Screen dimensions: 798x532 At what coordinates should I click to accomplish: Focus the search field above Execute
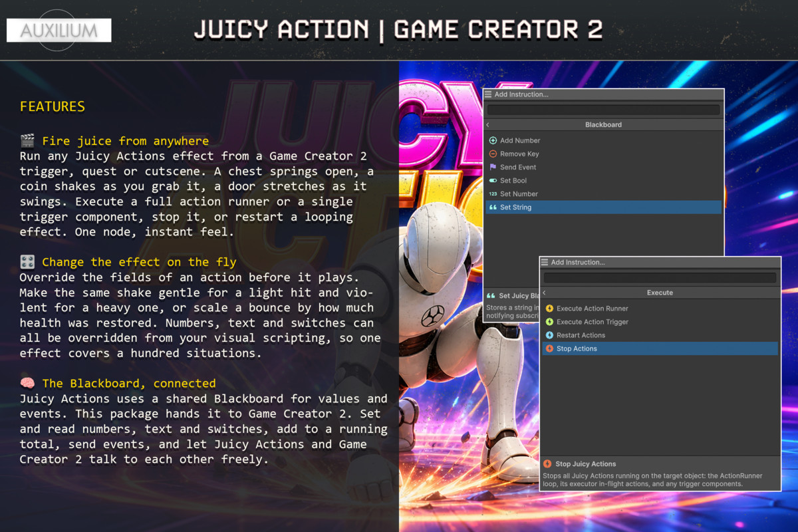click(660, 278)
